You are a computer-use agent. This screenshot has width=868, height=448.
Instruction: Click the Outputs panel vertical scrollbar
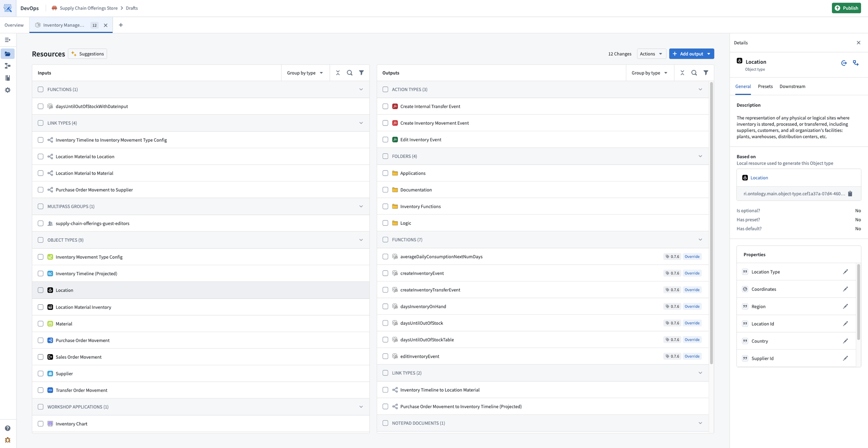point(711,223)
